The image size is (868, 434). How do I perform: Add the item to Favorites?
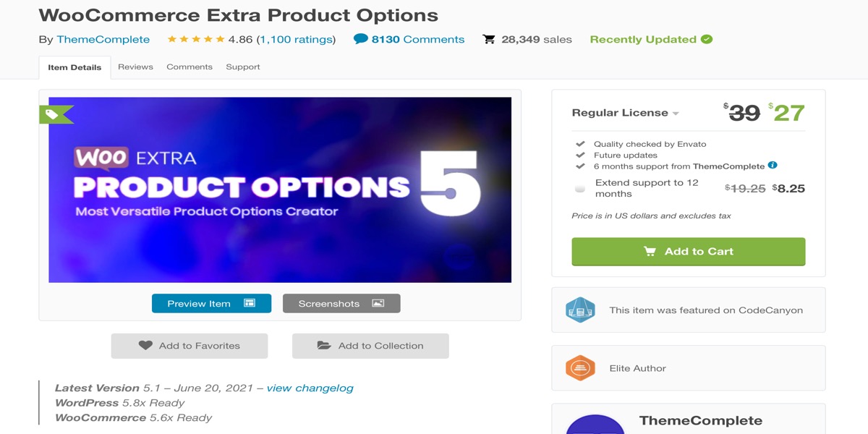coord(190,346)
